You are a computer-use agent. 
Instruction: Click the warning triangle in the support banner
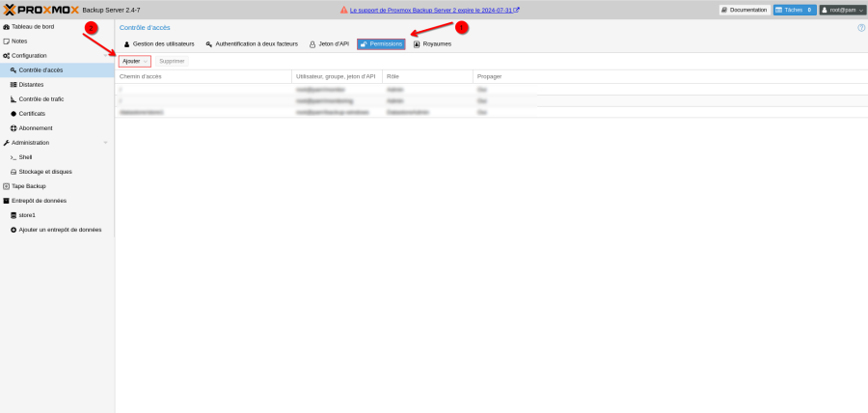click(343, 10)
